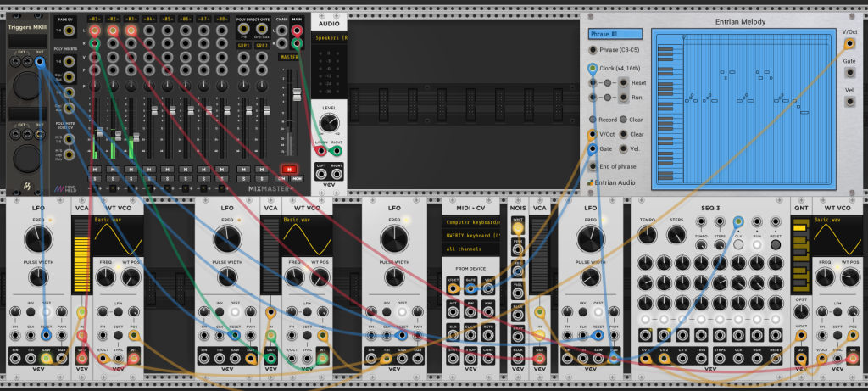Image resolution: width=868 pixels, height=391 pixels.
Task: Open the -04- channel label menu
Action: (x=149, y=19)
